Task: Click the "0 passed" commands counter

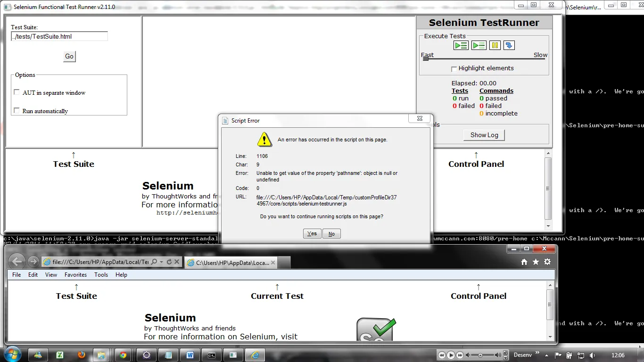Action: tap(493, 98)
